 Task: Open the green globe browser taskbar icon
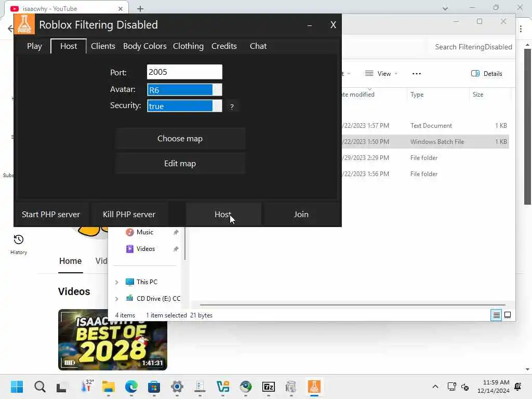coord(246,387)
